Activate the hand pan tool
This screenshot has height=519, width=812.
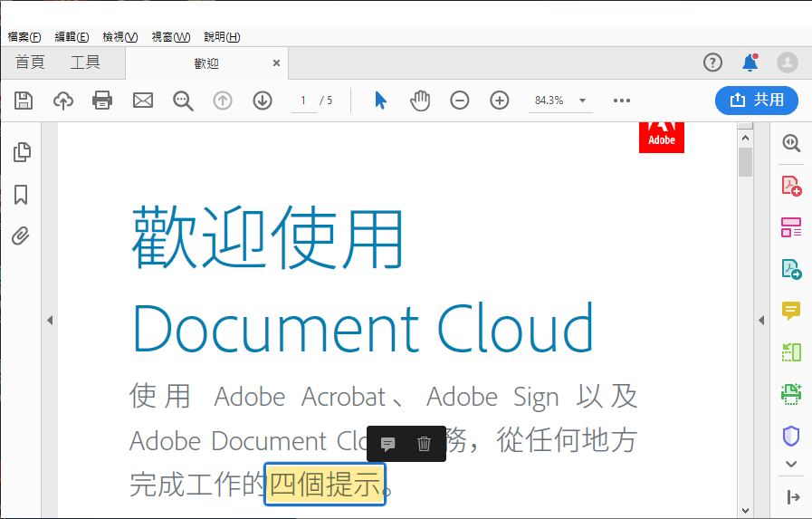pos(420,101)
